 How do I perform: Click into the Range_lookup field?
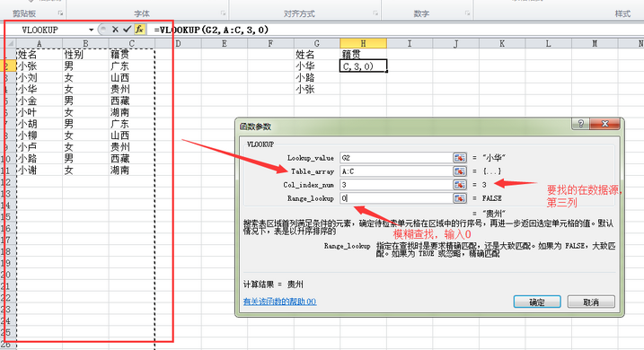pos(396,198)
